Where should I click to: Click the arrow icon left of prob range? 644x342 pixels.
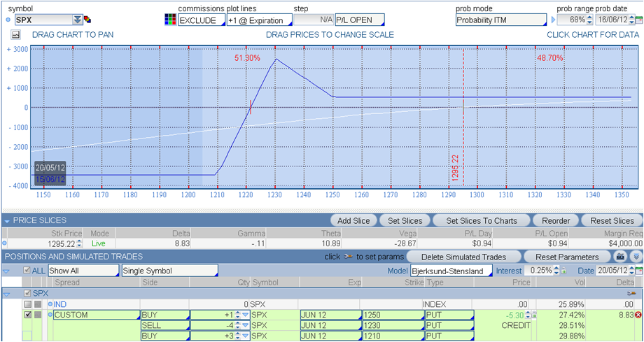(x=553, y=20)
